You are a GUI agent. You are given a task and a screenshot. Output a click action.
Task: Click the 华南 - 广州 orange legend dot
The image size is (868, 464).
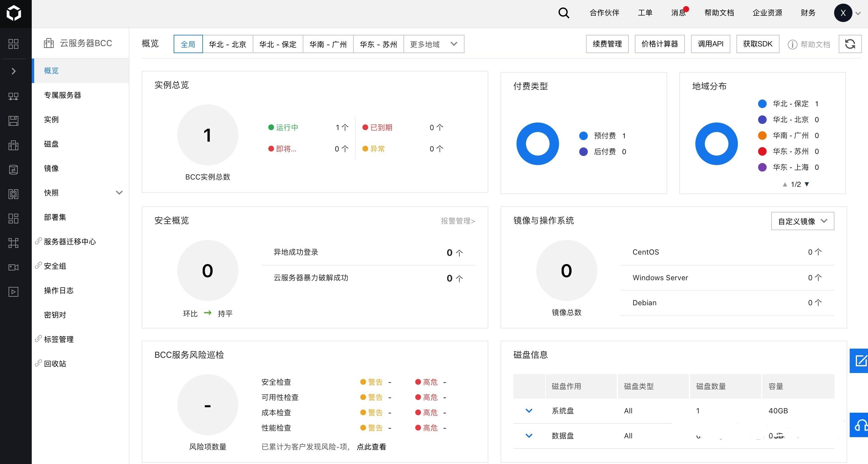(x=762, y=136)
